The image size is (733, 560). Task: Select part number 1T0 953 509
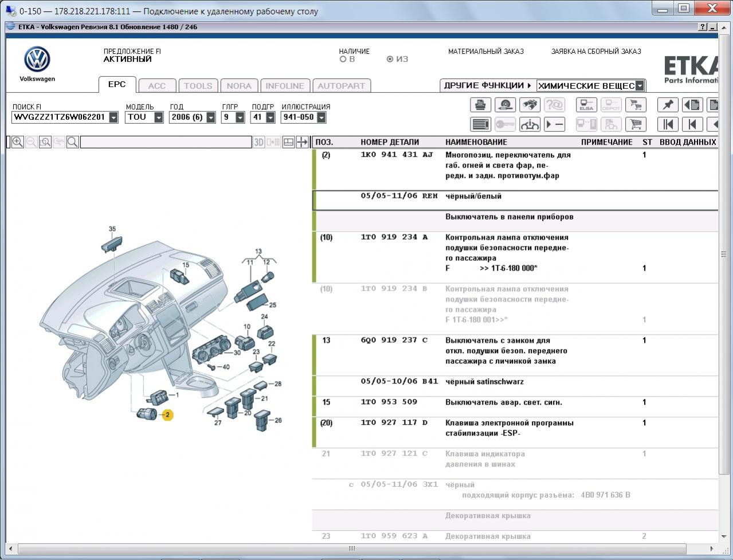389,402
